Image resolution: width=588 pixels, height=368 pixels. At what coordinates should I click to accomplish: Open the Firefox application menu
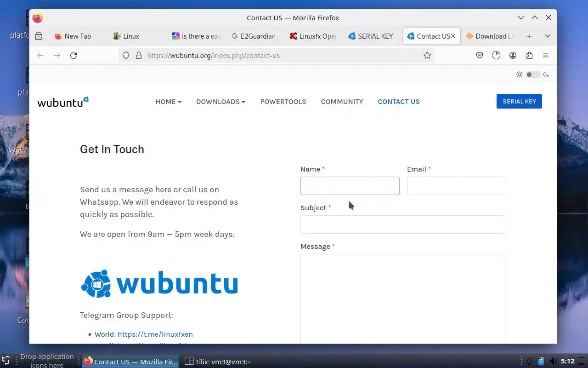click(x=546, y=55)
